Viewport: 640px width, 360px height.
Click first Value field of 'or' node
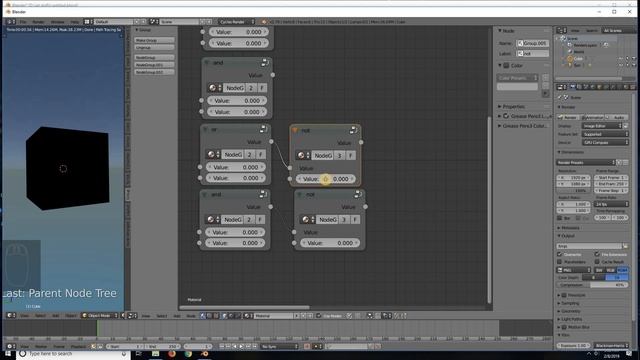(235, 167)
